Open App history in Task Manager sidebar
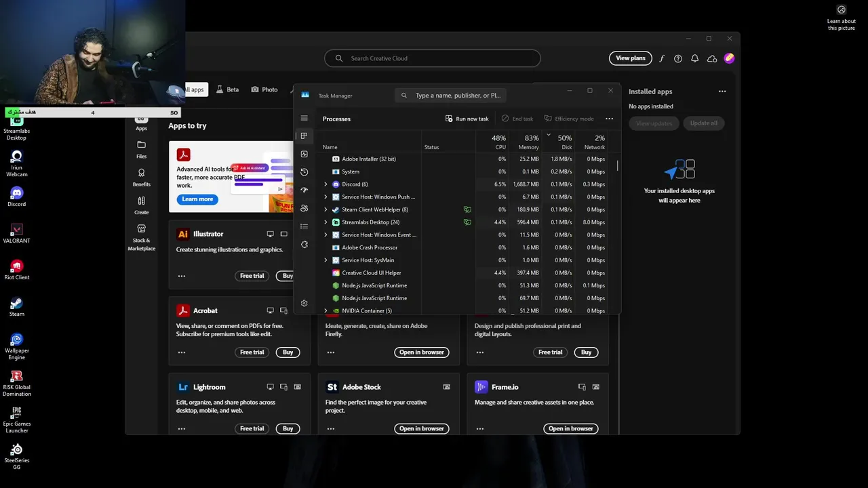The height and width of the screenshot is (488, 868). tap(304, 172)
